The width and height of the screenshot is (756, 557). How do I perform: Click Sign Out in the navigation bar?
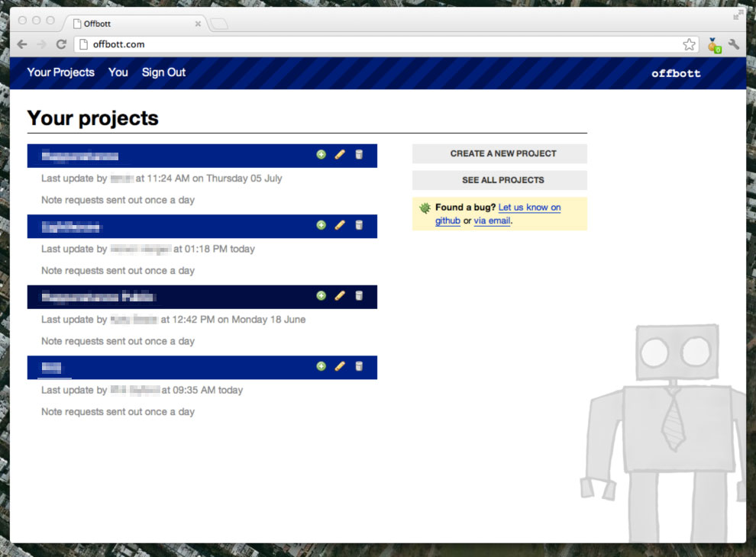coord(163,72)
